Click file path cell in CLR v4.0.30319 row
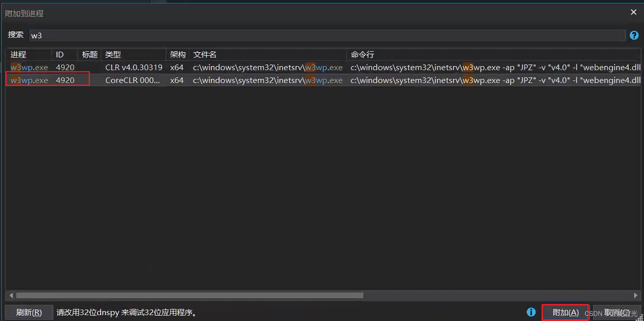 tap(268, 67)
